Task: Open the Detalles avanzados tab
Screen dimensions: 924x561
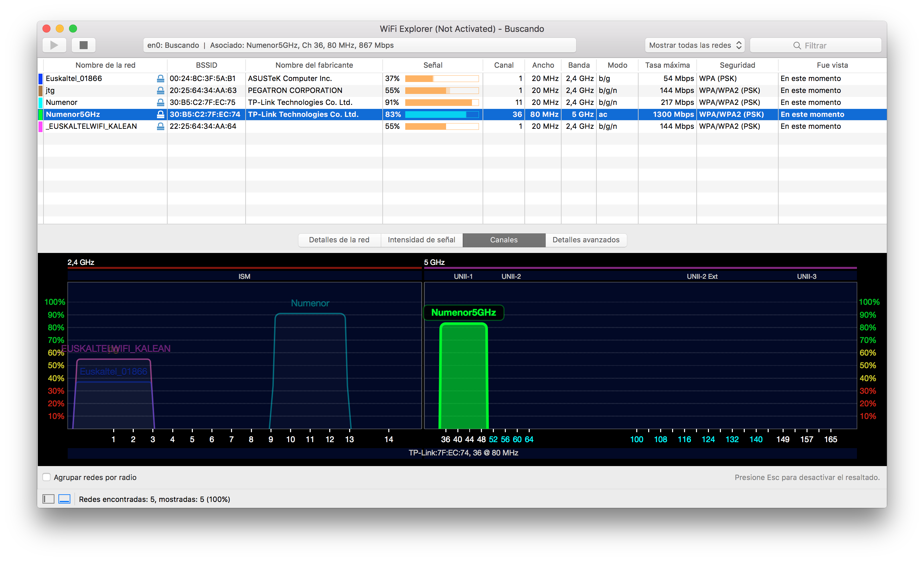Action: click(x=586, y=240)
